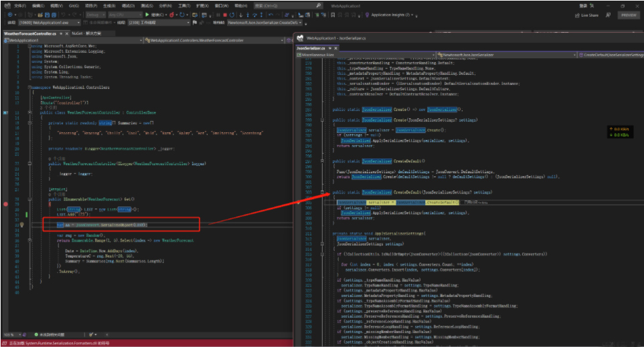Click the PREVIEW button
644x347 pixels.
628,14
